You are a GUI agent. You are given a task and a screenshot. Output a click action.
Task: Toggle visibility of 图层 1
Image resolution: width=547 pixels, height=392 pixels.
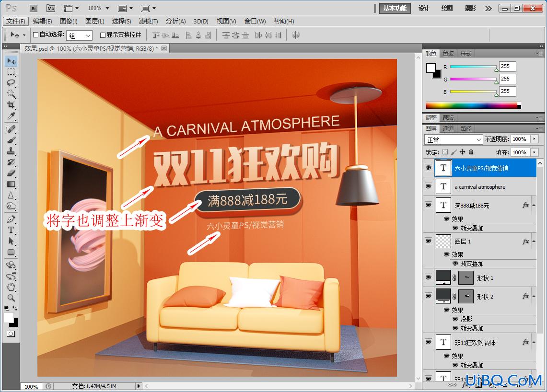pyautogui.click(x=428, y=241)
